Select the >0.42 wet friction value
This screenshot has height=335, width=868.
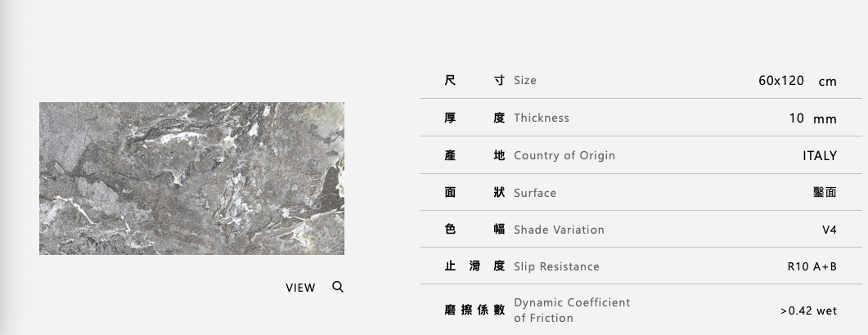point(808,310)
